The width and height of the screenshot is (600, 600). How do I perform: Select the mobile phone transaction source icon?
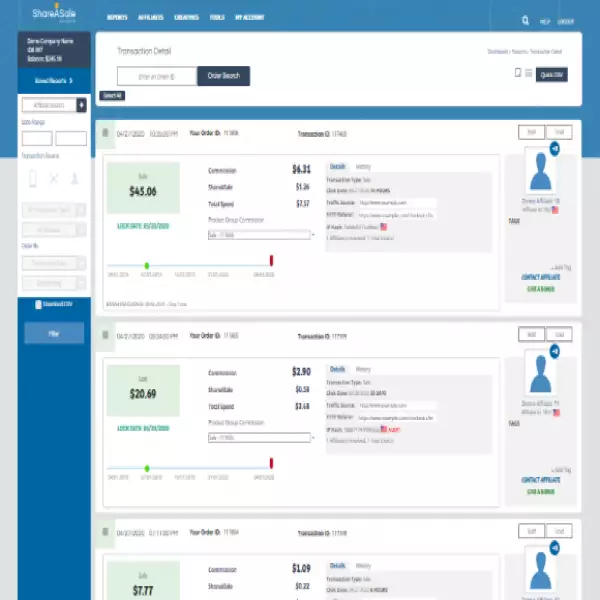32,178
